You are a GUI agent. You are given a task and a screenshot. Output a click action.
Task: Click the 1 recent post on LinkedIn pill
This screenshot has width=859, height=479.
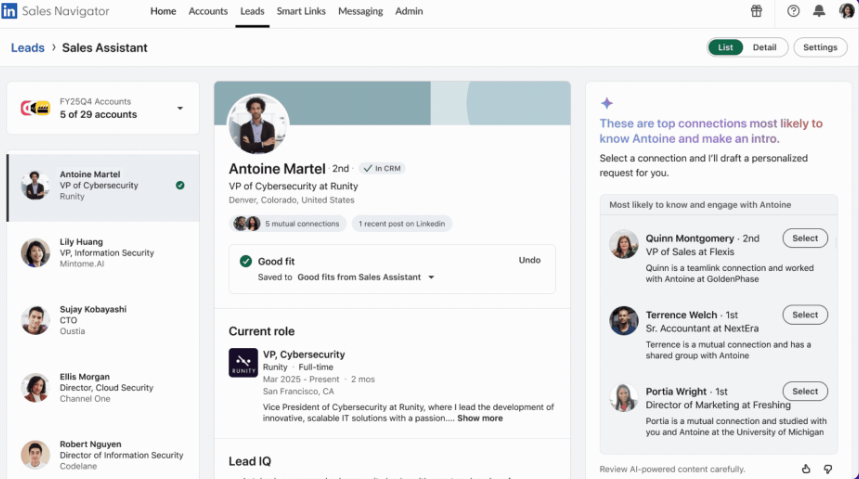[402, 224]
